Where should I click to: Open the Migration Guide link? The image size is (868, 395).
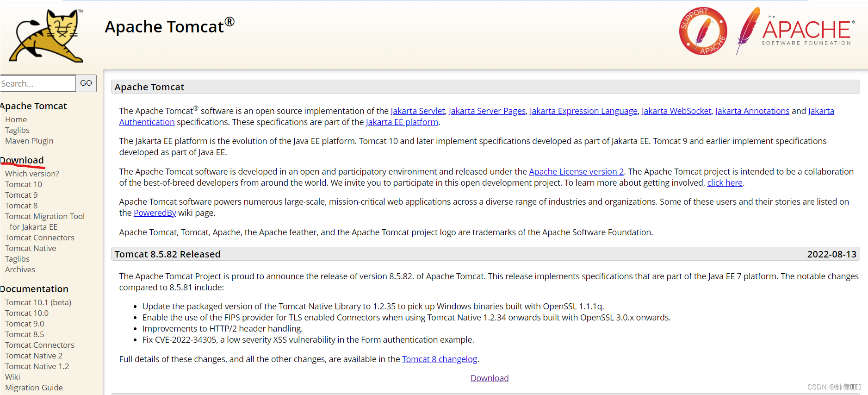coord(34,388)
